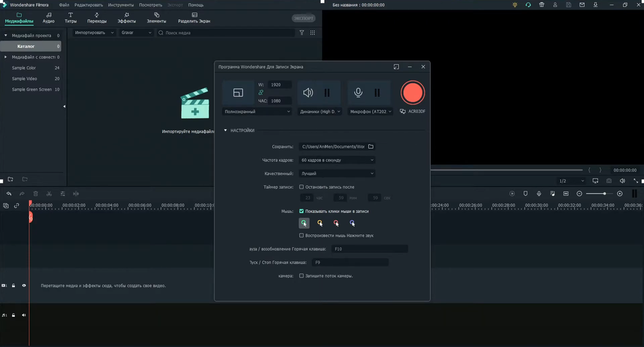Click the F10 pause hotkey field
Image resolution: width=644 pixels, height=347 pixels.
pyautogui.click(x=370, y=249)
